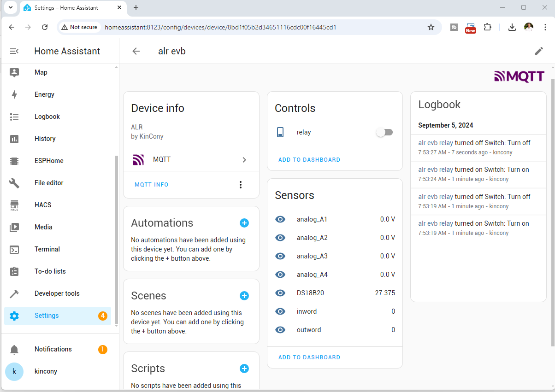Collapse the sidebar using hamburger menu icon
Screen dimensions: 555x392
click(14, 51)
